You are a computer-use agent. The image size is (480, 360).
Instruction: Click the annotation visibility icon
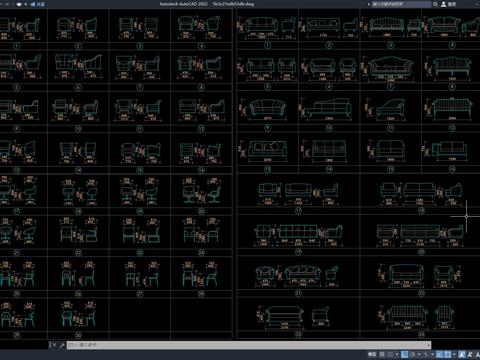pyautogui.click(x=462, y=354)
